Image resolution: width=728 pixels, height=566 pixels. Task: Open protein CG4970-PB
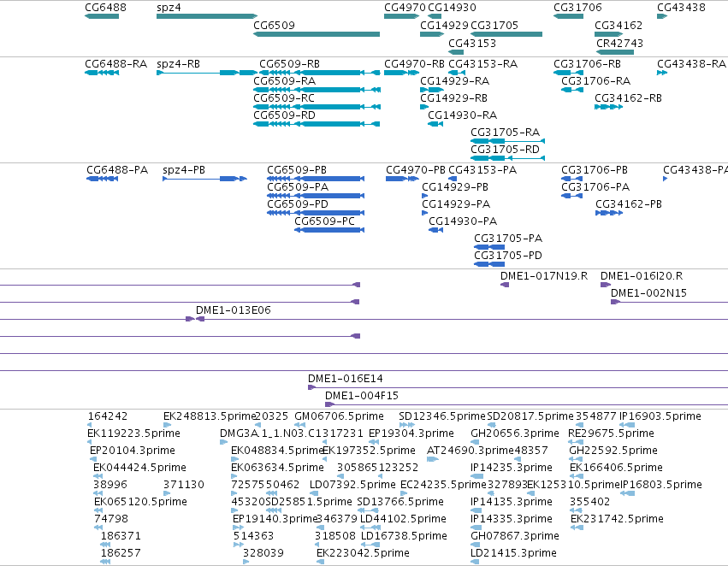(402, 179)
